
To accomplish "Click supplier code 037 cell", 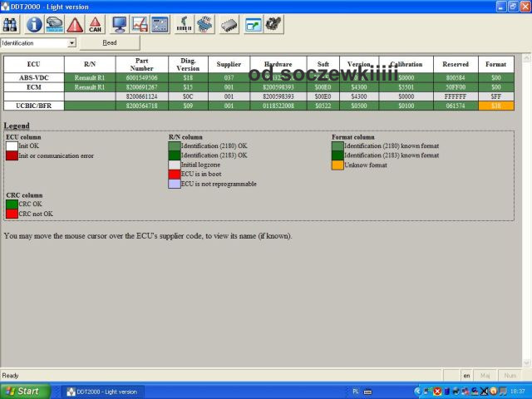I will point(229,77).
